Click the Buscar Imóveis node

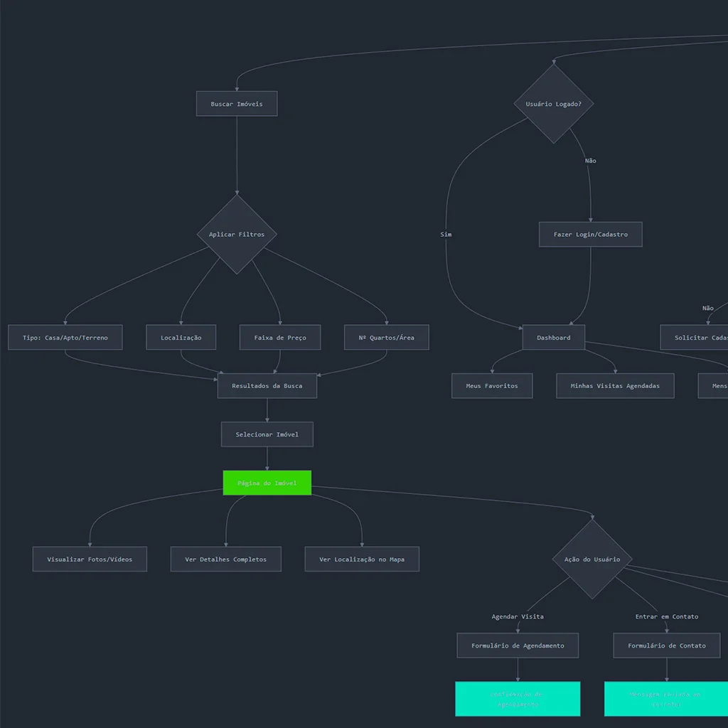pos(237,104)
